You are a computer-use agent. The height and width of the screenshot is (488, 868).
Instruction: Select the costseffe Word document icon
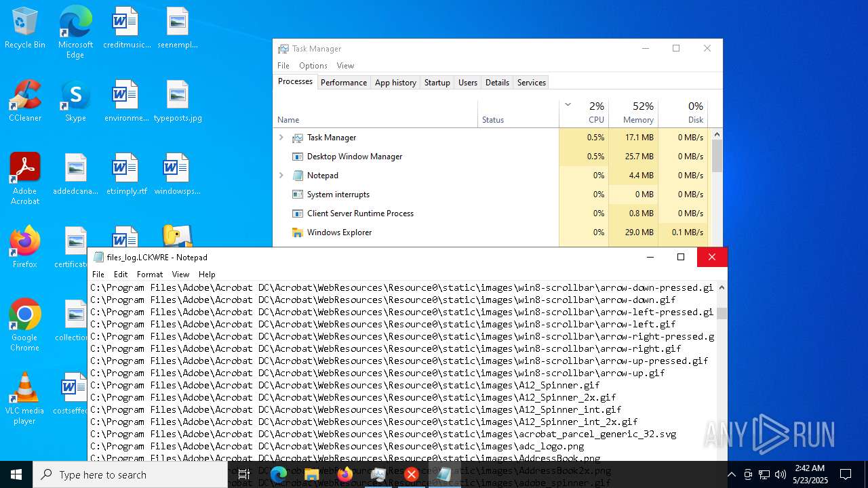[72, 394]
